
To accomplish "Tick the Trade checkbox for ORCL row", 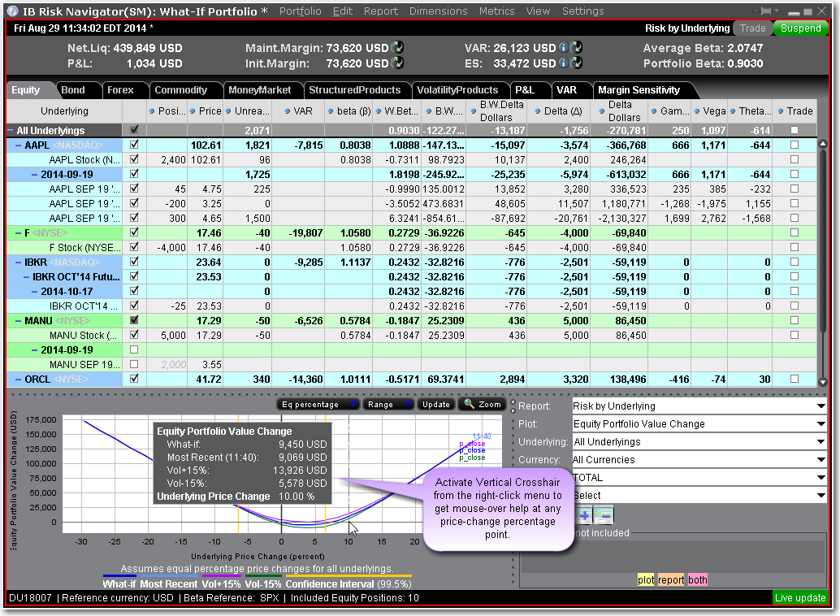I will (x=794, y=379).
